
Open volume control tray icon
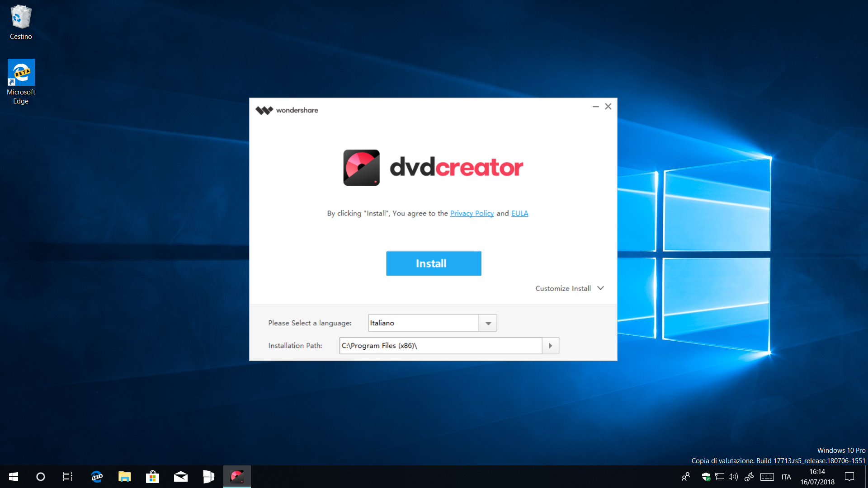(733, 477)
